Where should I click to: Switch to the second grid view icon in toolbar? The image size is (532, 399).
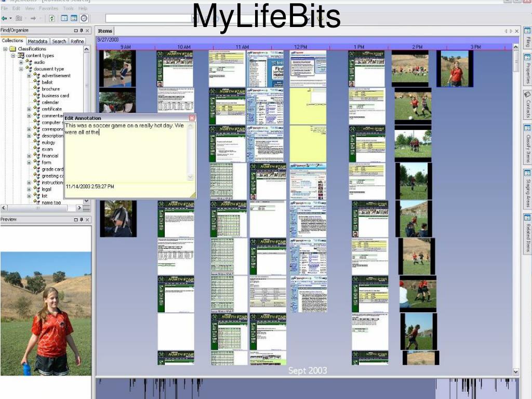click(74, 18)
